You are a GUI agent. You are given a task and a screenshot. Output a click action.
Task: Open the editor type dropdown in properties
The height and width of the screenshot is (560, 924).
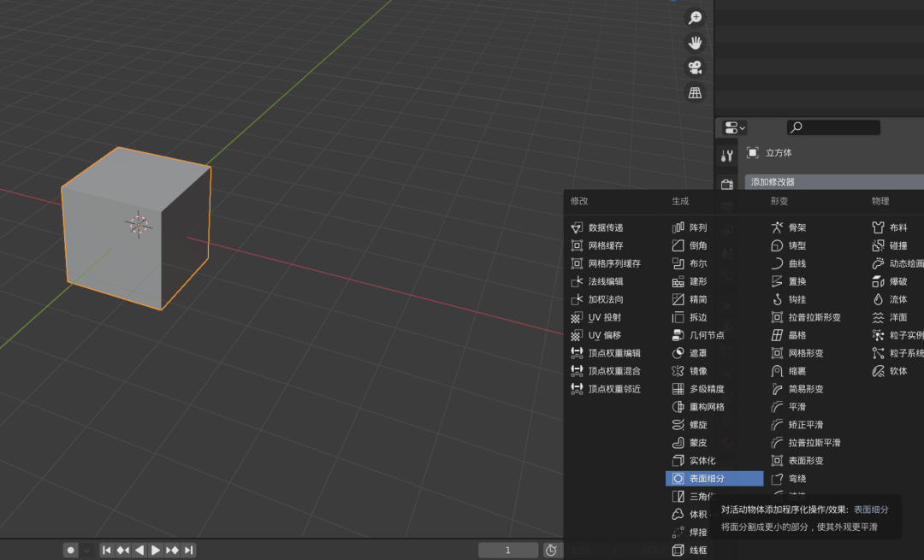[x=735, y=127]
